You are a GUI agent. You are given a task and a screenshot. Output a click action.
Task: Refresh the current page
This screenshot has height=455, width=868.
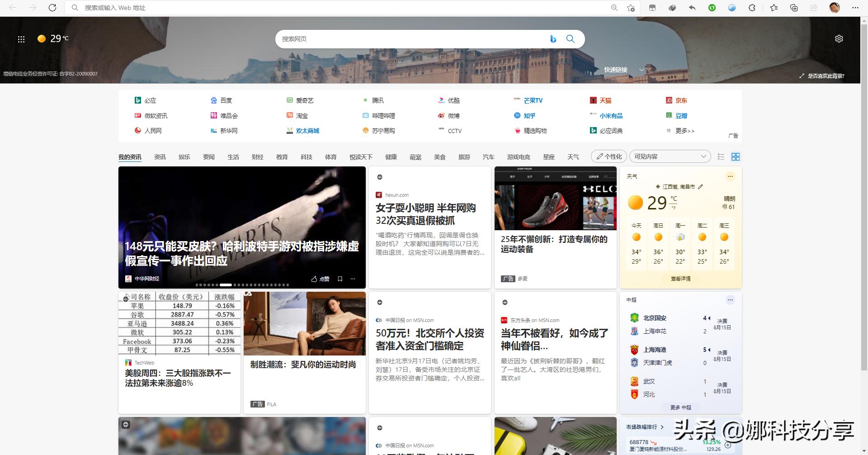(x=52, y=8)
